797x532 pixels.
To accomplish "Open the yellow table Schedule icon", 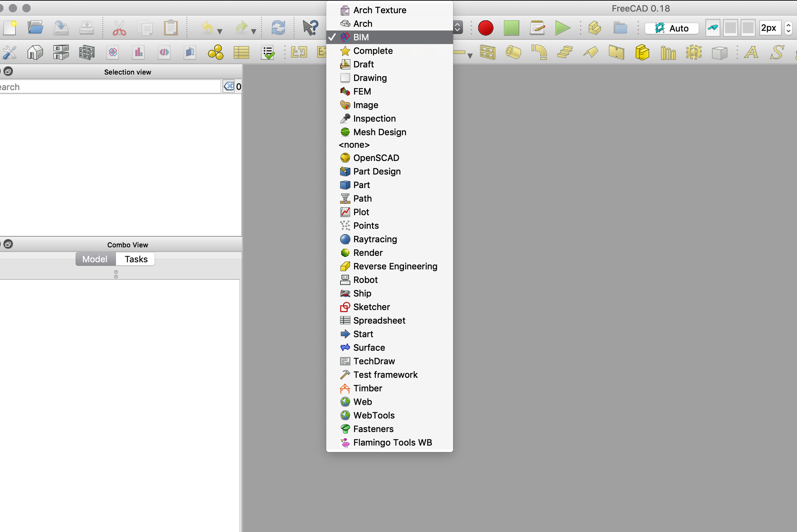I will (x=241, y=53).
